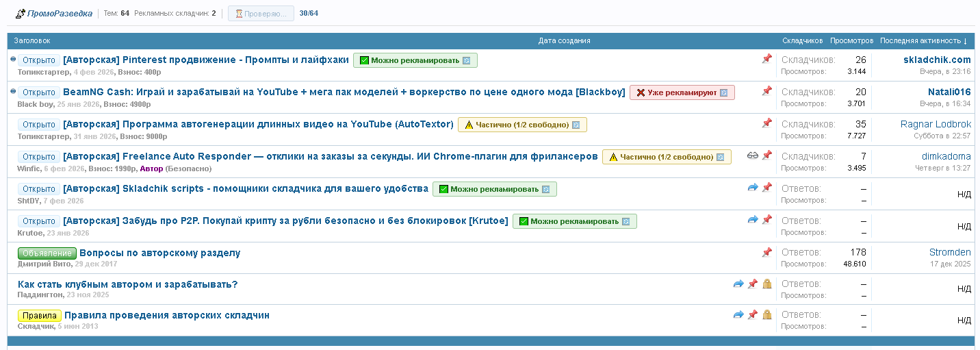Viewport: 980px width, 350px height.
Task: Click arrow icon in Забудь про P2P badge
Action: (626, 221)
